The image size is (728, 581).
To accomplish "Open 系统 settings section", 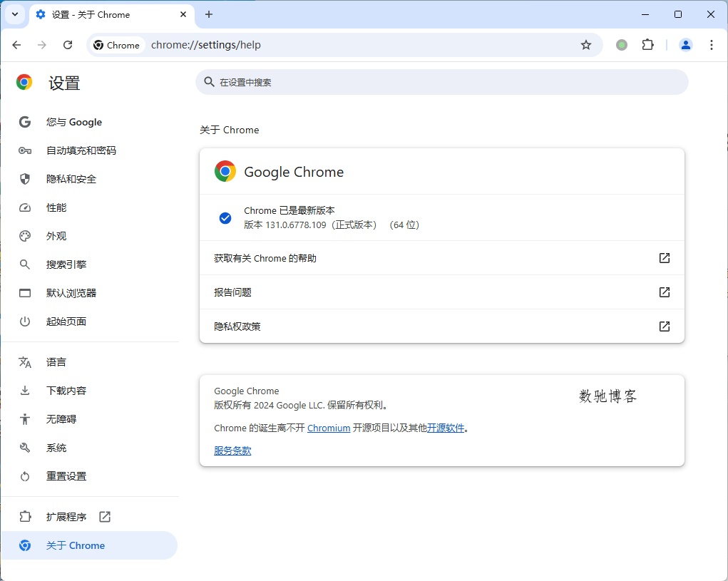I will 89,448.
